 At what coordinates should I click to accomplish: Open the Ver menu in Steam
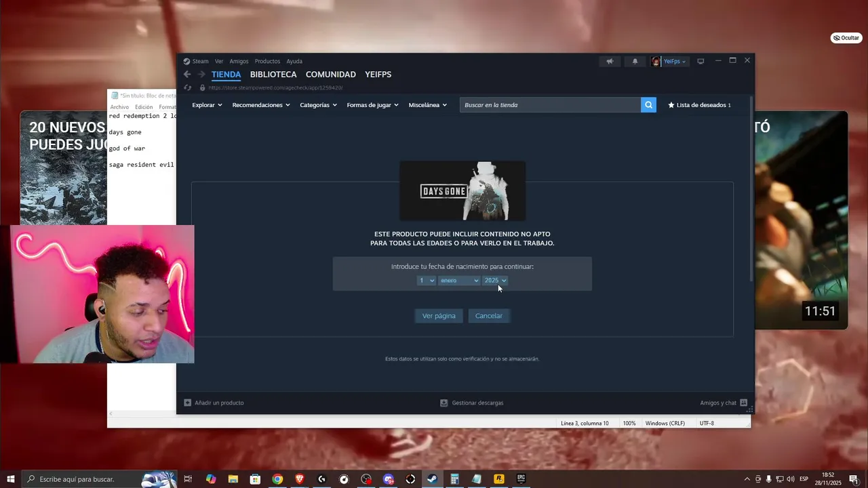point(219,61)
